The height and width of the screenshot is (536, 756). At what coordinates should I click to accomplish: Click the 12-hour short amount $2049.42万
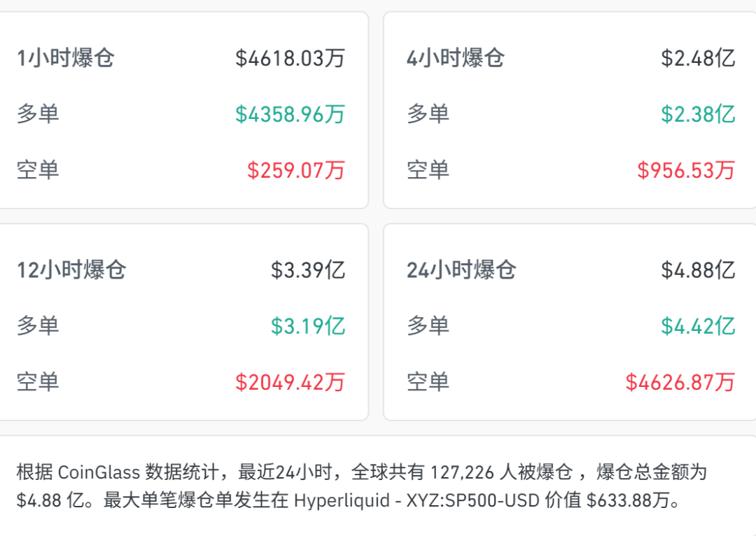[290, 382]
